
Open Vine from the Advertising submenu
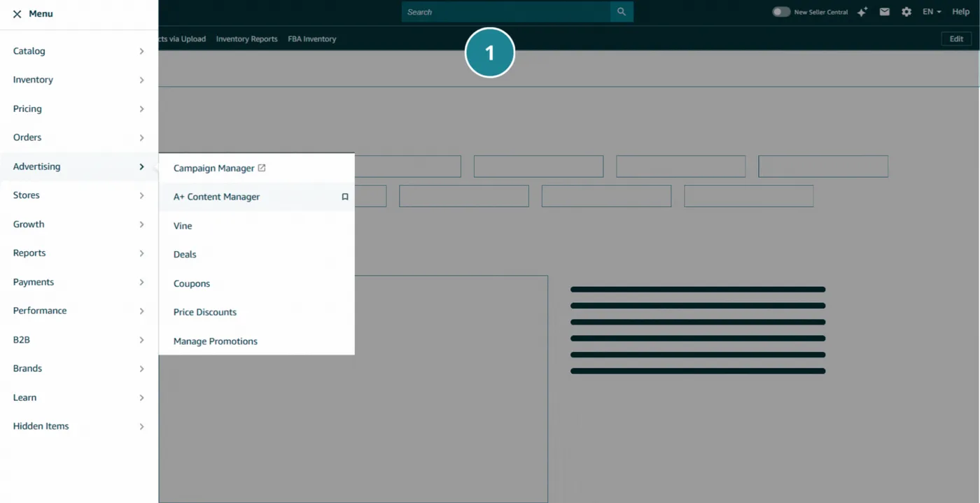pos(256,226)
